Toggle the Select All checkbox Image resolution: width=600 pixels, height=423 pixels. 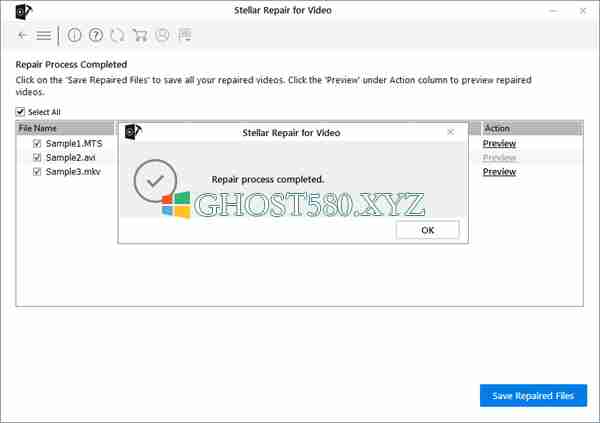pyautogui.click(x=20, y=112)
